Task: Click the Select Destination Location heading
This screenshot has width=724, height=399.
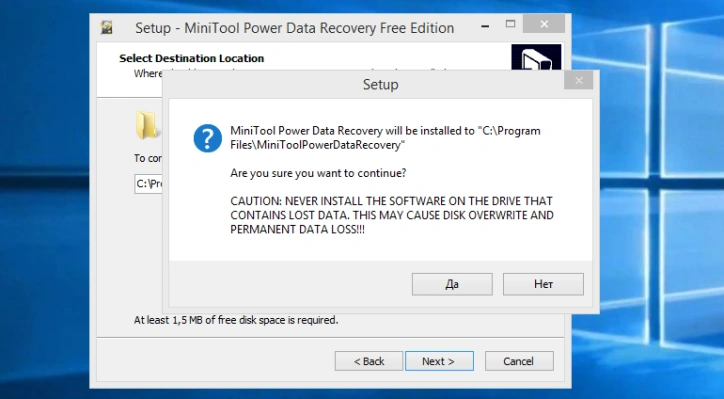Action: pos(192,58)
